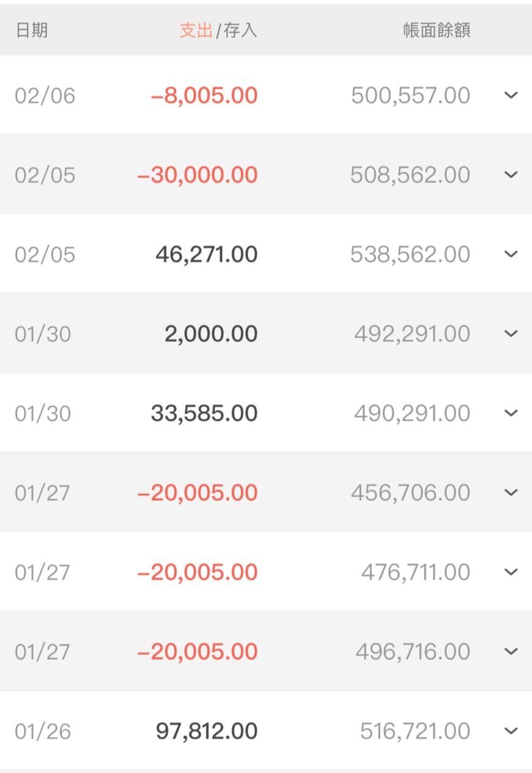Select the 490,291.00 balance value

412,414
